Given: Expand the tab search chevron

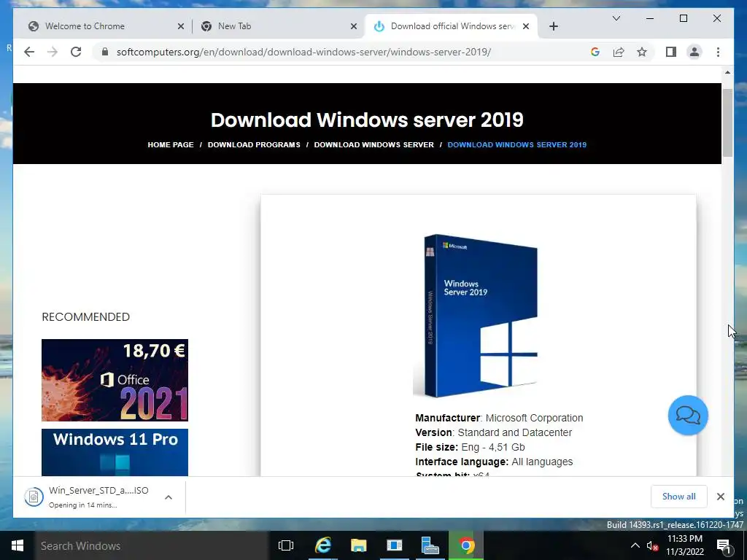Looking at the screenshot, I should point(616,18).
